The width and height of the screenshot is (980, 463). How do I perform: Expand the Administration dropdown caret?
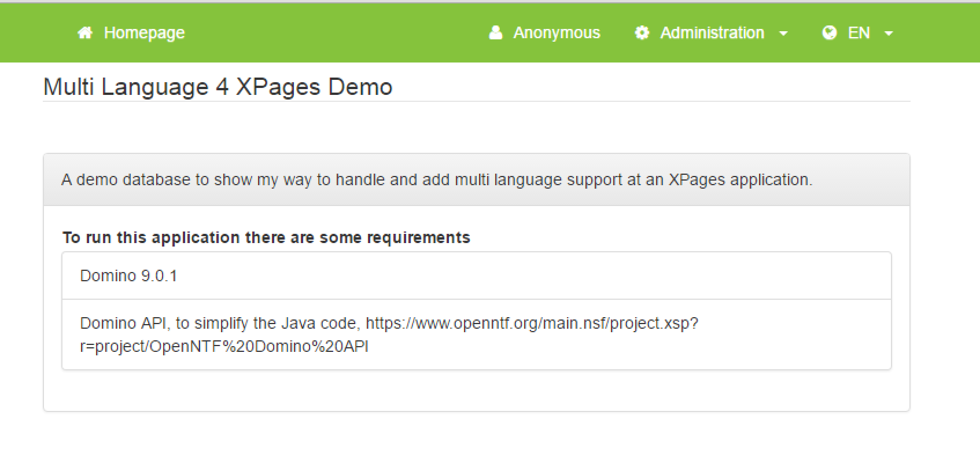click(783, 34)
